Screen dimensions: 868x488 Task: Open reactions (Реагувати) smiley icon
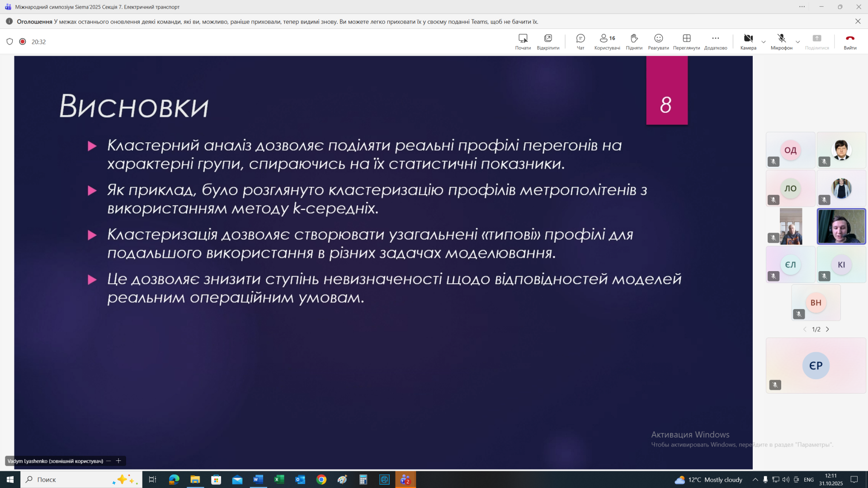coord(658,41)
